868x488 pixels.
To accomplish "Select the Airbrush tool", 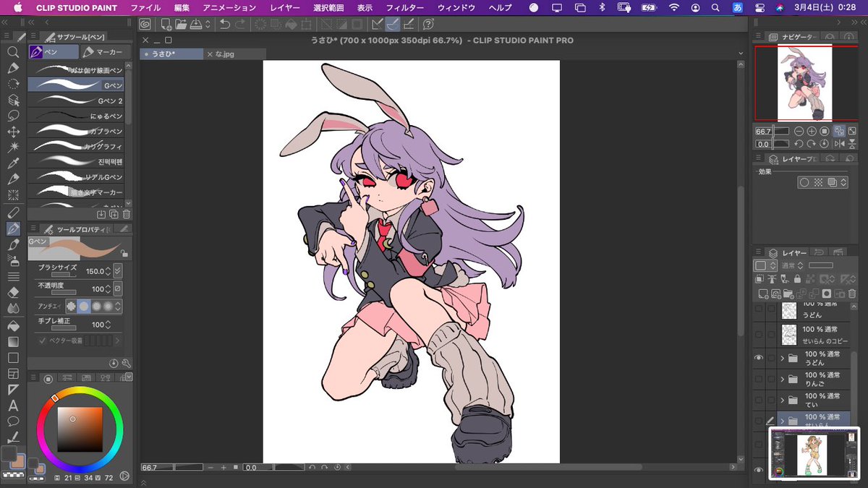I will coord(13,261).
